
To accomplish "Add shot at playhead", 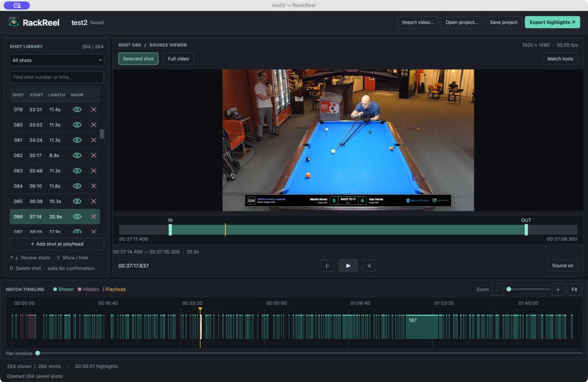I will tap(57, 244).
